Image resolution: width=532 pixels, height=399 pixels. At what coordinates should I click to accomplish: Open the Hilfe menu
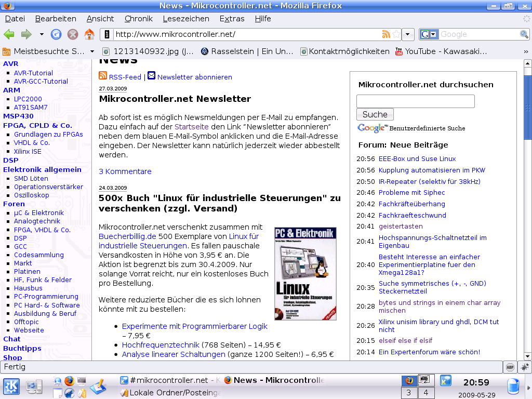click(262, 19)
